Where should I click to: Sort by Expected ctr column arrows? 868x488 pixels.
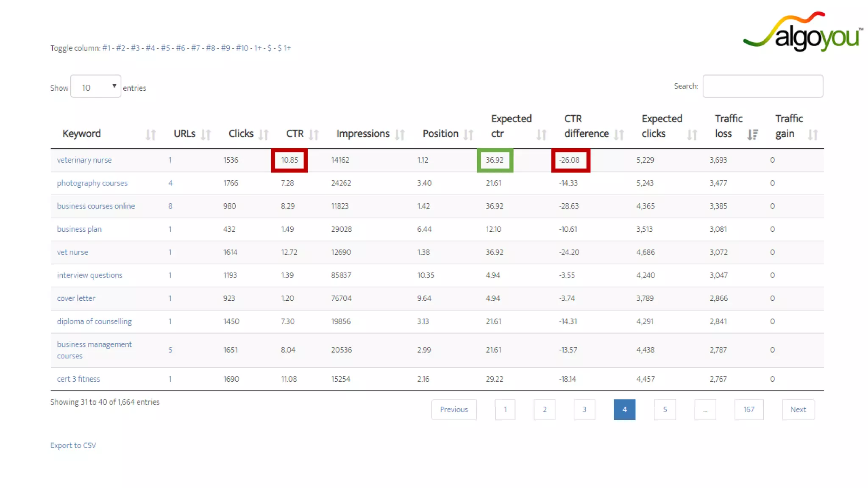point(541,135)
